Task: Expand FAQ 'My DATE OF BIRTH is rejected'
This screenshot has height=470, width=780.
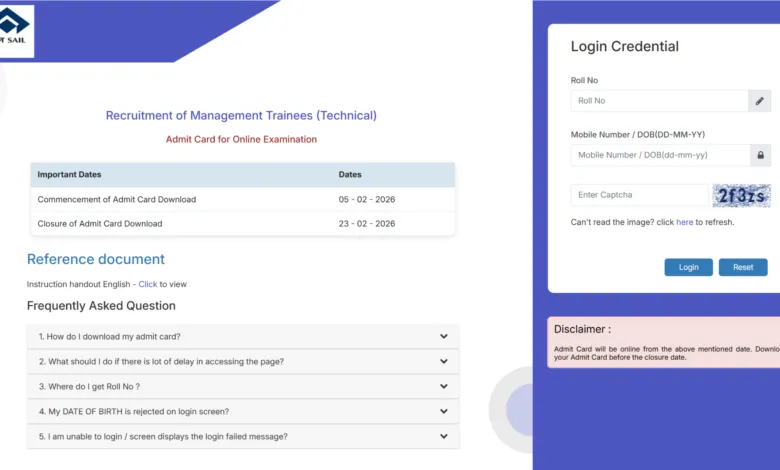Action: click(243, 411)
